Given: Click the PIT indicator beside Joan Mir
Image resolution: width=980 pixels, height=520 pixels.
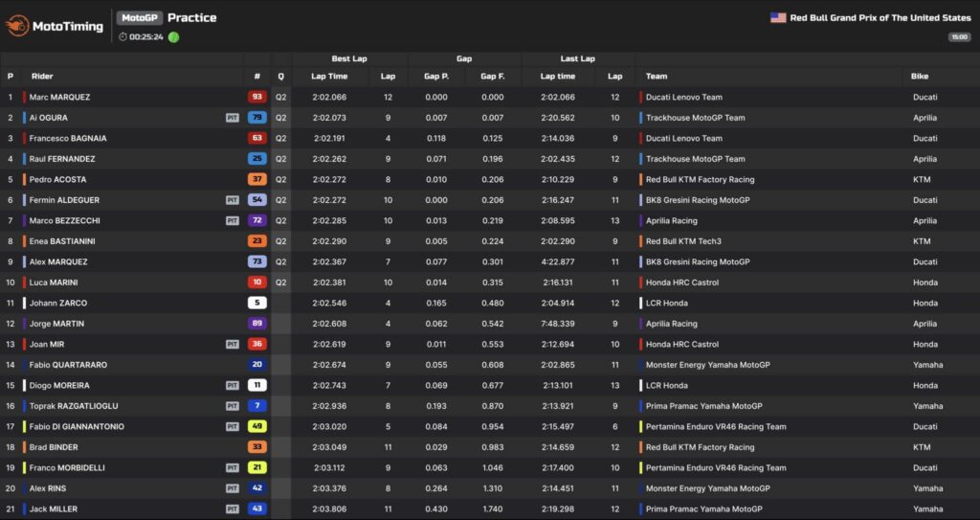Looking at the screenshot, I should (233, 344).
